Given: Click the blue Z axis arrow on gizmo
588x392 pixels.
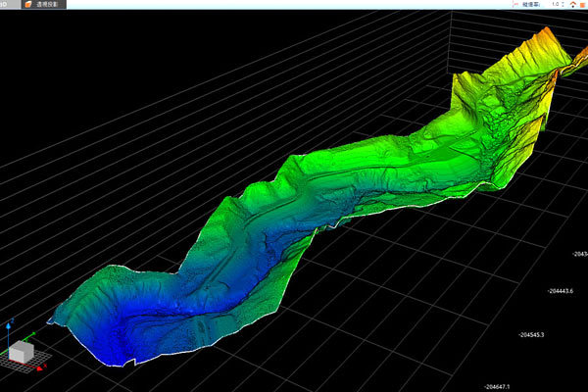Looking at the screenshot, I should pos(9,326).
